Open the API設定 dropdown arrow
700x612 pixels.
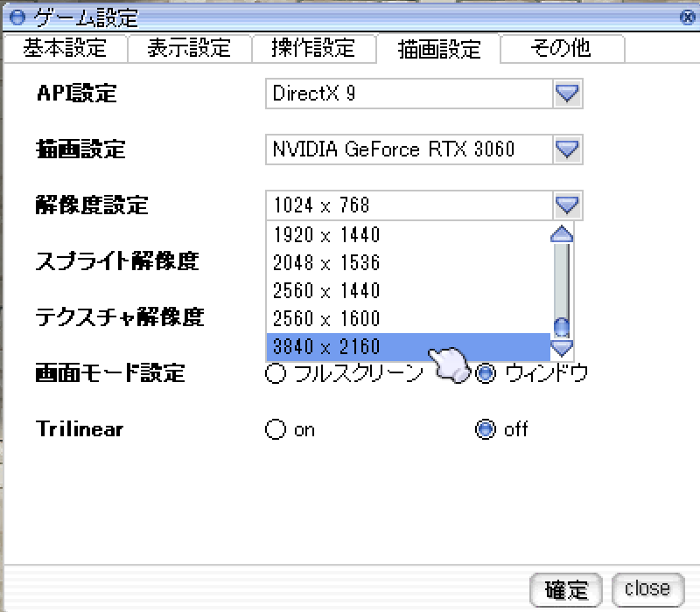coord(568,94)
